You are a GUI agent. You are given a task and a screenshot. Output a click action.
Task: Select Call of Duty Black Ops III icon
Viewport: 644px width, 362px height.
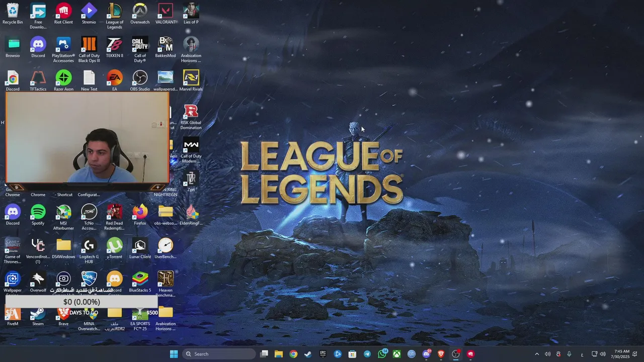click(89, 50)
